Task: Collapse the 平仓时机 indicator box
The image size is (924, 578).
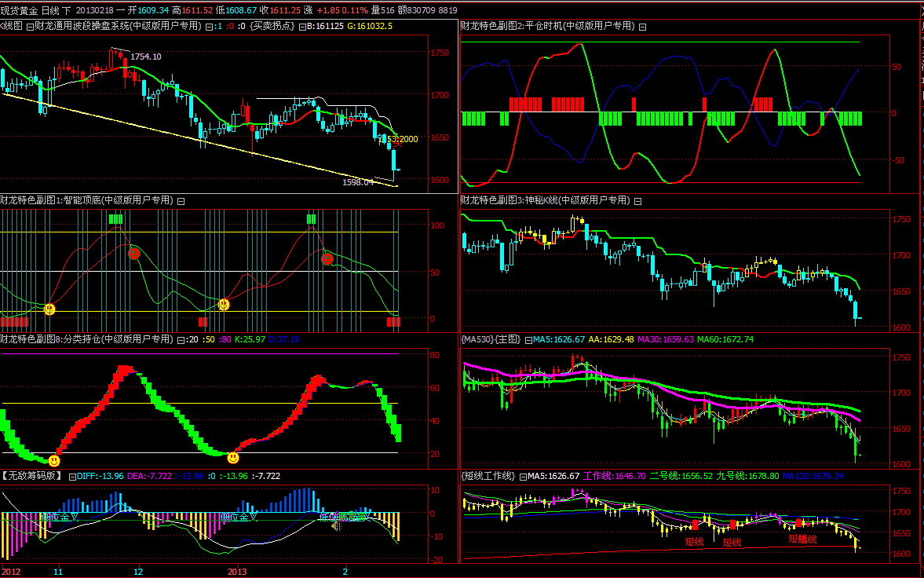Action: pyautogui.click(x=642, y=27)
